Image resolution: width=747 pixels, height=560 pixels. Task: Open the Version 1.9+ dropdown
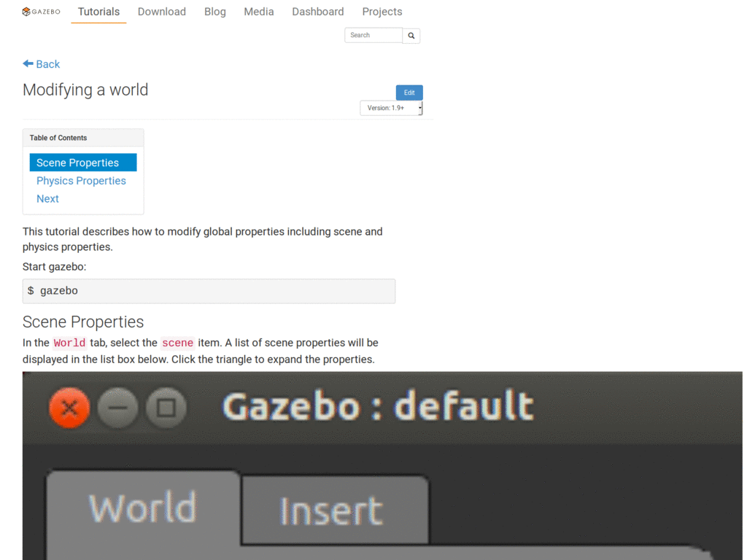391,108
